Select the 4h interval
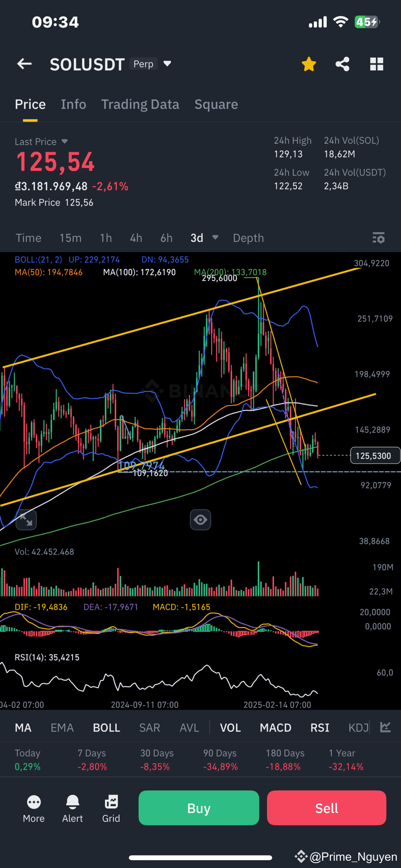The width and height of the screenshot is (401, 868). [x=136, y=238]
